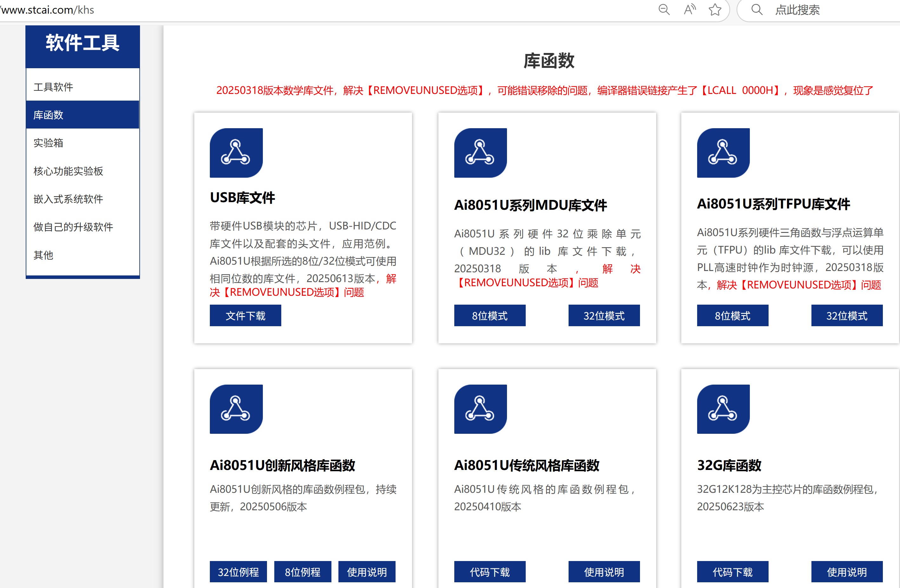
Task: Click the Ai8051U系列MDU库文件 card icon
Action: [x=480, y=153]
